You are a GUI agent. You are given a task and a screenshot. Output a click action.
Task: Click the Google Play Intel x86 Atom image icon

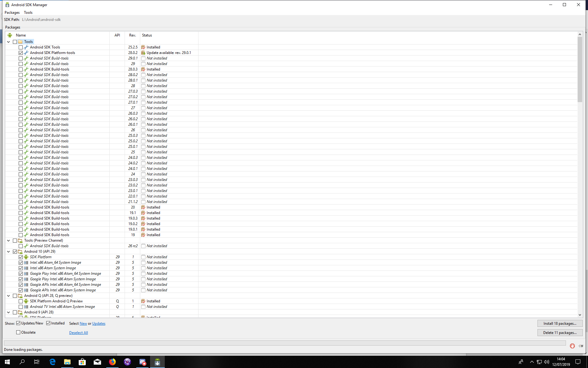tap(26, 279)
